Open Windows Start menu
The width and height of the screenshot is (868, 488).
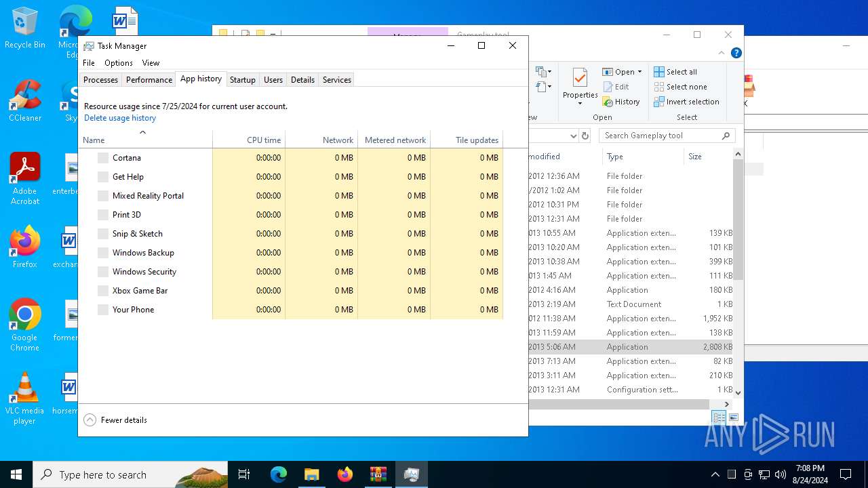(16, 474)
